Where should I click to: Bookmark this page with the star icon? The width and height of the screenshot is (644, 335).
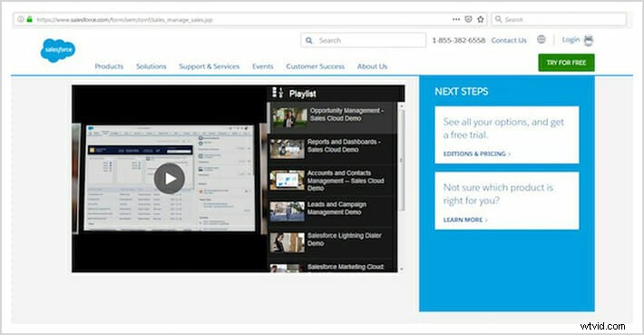481,19
